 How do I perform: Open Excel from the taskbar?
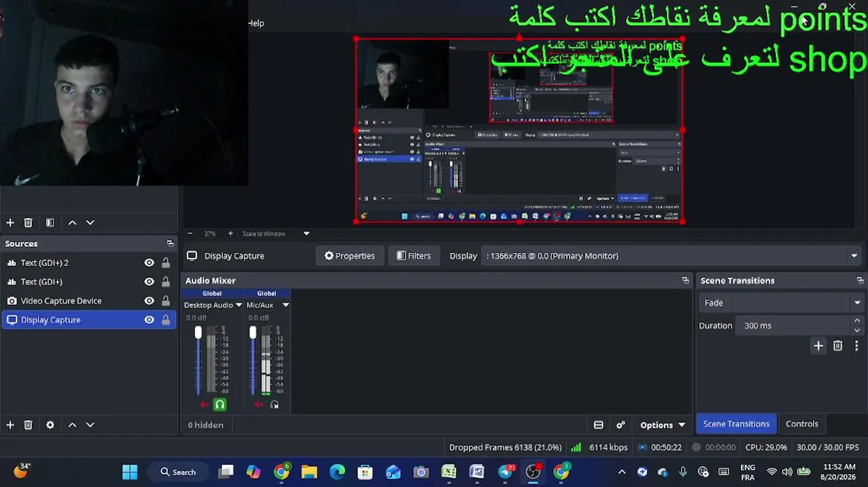[449, 472]
